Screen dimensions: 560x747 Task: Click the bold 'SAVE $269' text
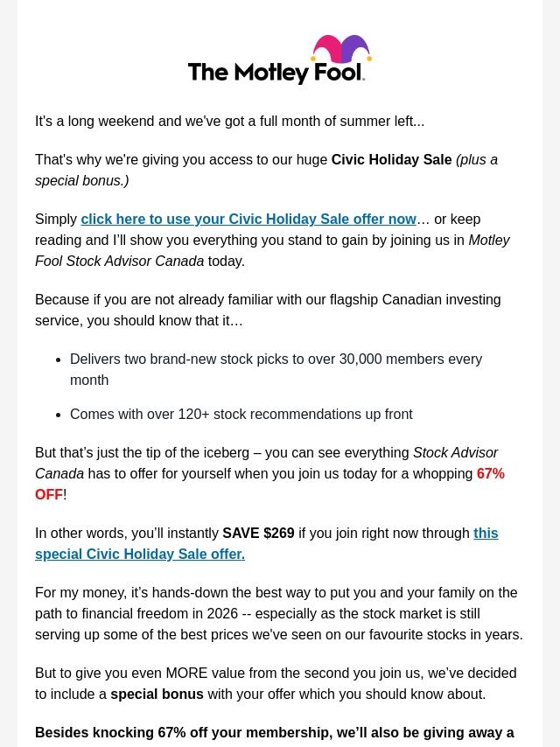click(x=258, y=533)
